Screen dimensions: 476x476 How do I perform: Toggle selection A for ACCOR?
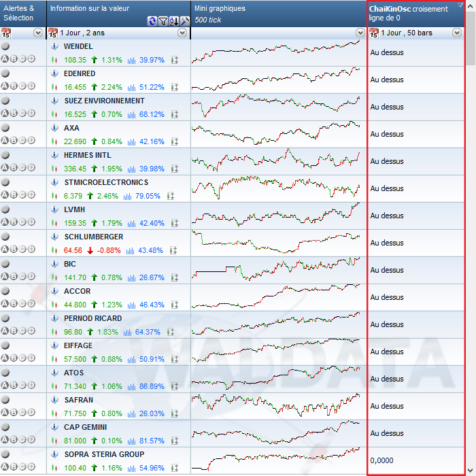pos(5,303)
